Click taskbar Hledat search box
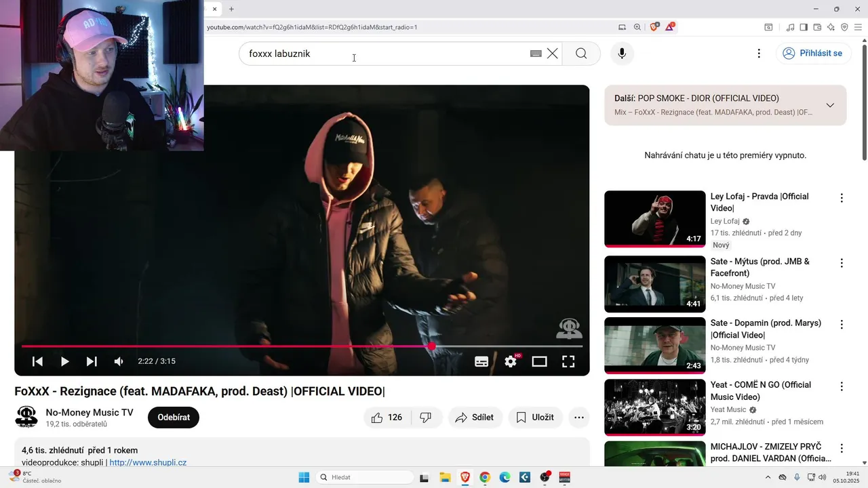This screenshot has width=868, height=488. tap(366, 477)
